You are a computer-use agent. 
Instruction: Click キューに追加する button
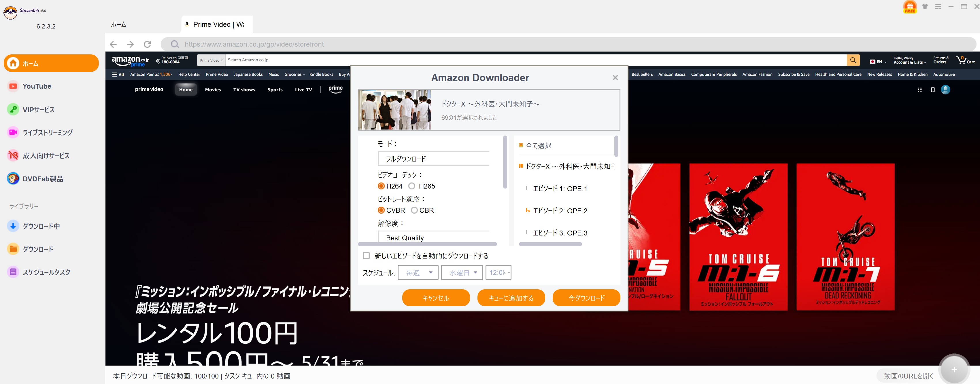click(x=511, y=298)
